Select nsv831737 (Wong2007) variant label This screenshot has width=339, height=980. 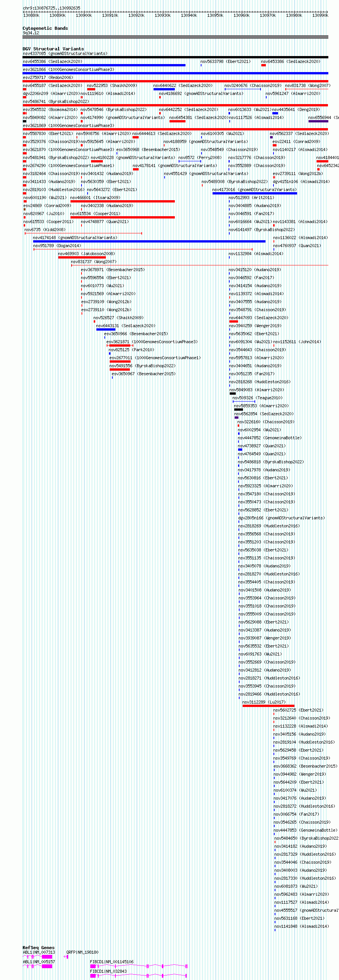[94, 262]
